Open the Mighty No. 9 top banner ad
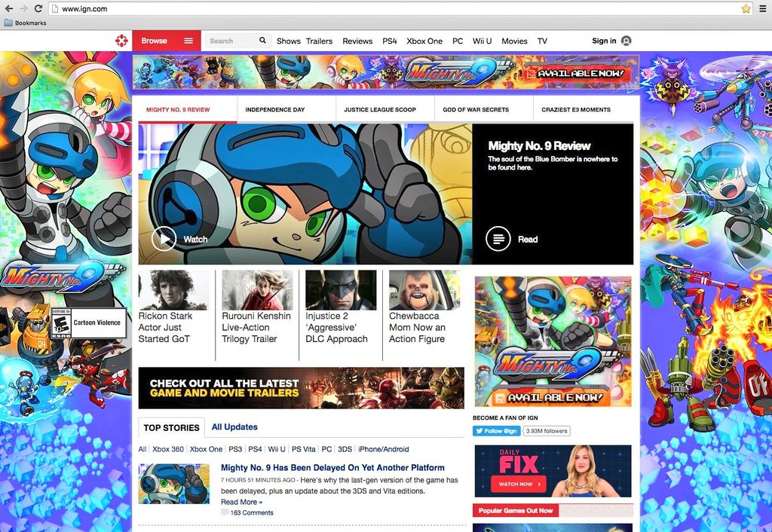Screen dimensions: 772x532 (385, 72)
